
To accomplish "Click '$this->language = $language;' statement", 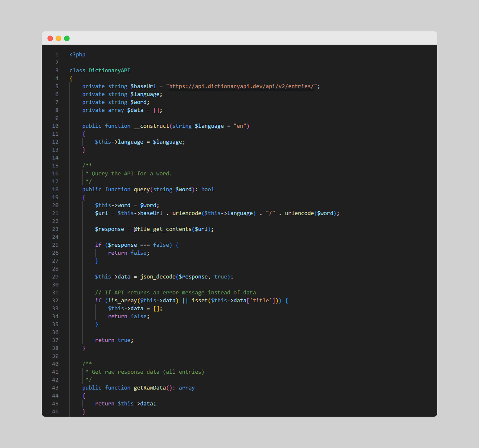I will (x=140, y=142).
